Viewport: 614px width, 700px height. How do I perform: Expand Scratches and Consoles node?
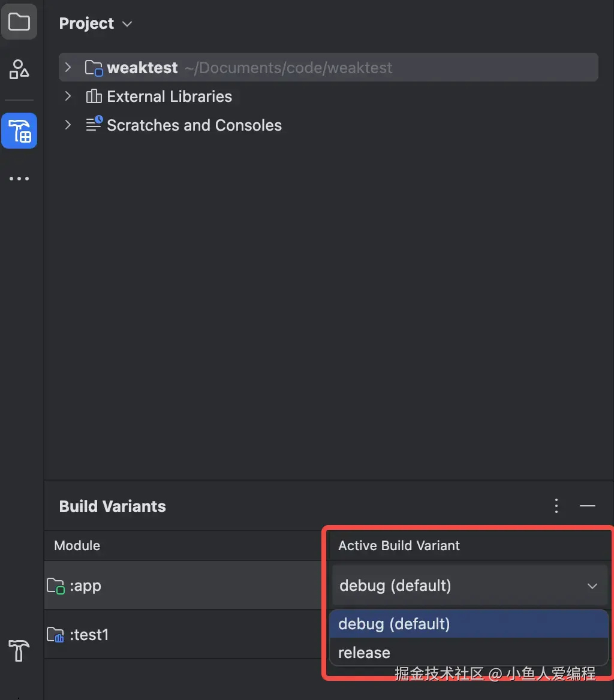(x=68, y=125)
